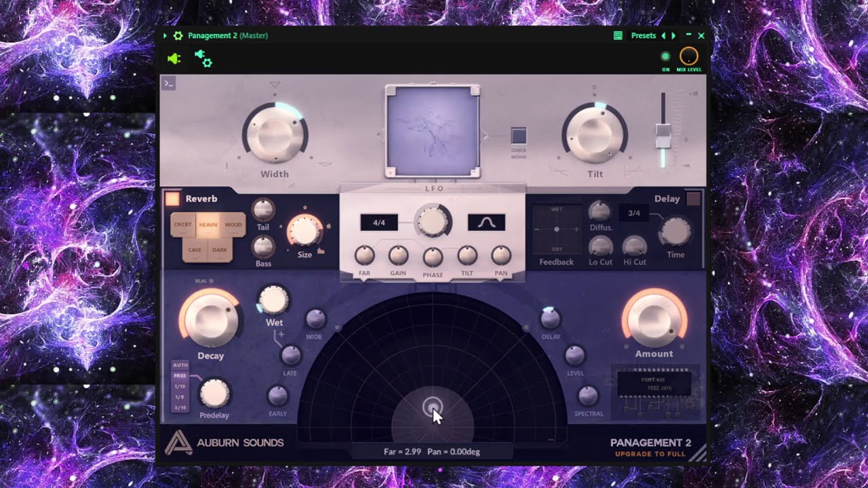Select the CAVE reverb type
868x488 pixels.
(x=195, y=250)
